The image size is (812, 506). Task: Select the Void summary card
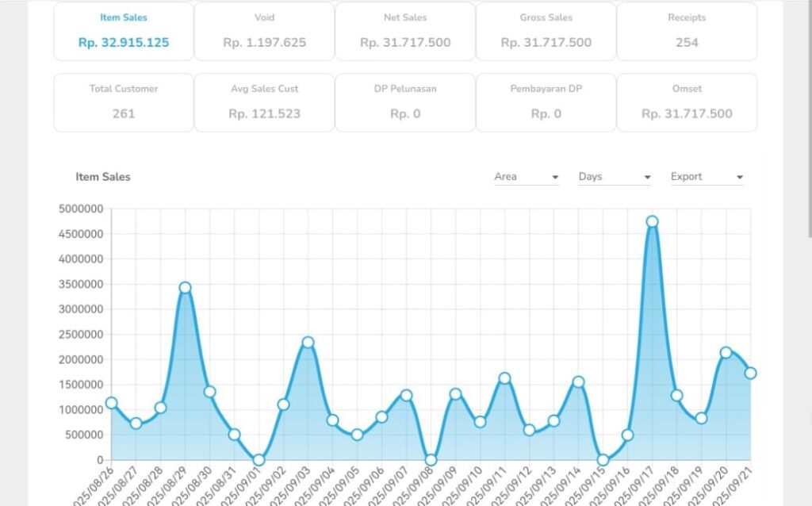[264, 32]
